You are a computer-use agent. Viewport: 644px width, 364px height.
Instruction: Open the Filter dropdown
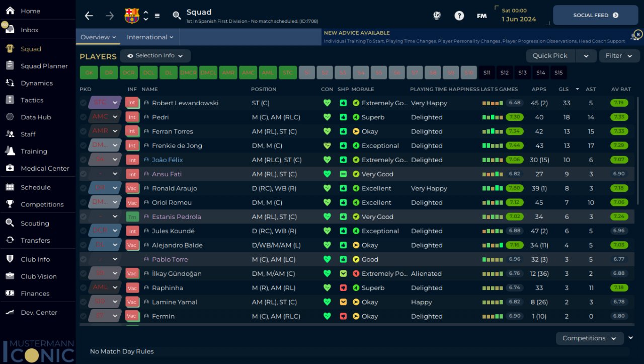619,55
